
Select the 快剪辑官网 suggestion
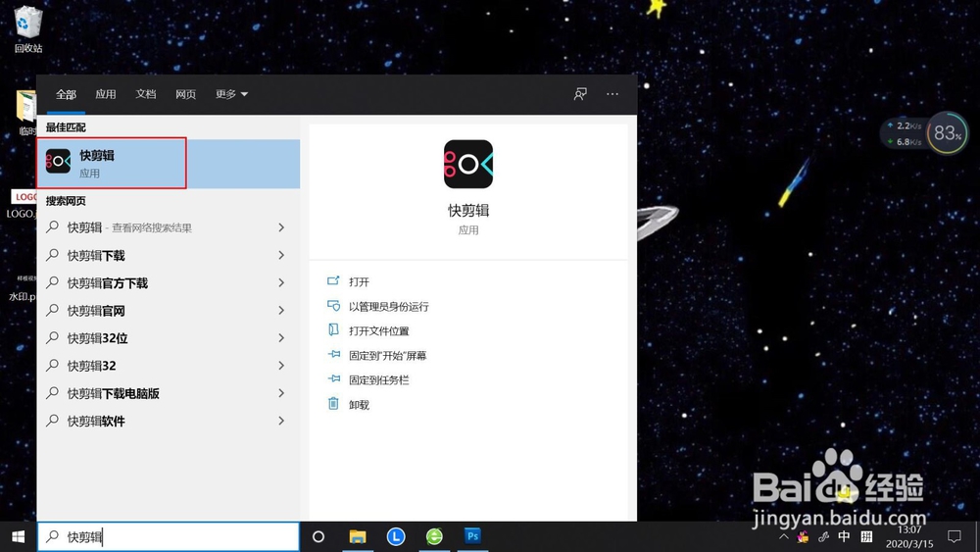169,310
